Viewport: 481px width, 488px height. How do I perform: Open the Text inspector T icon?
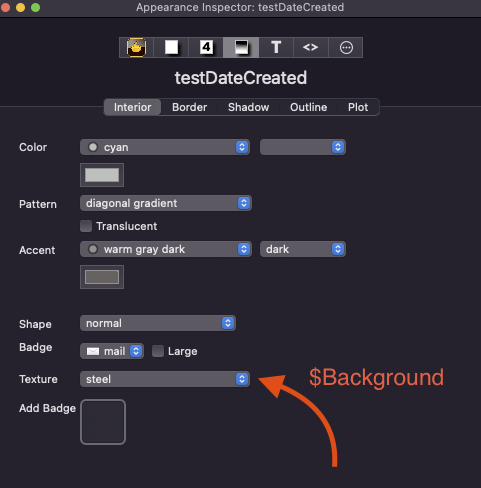[x=276, y=47]
